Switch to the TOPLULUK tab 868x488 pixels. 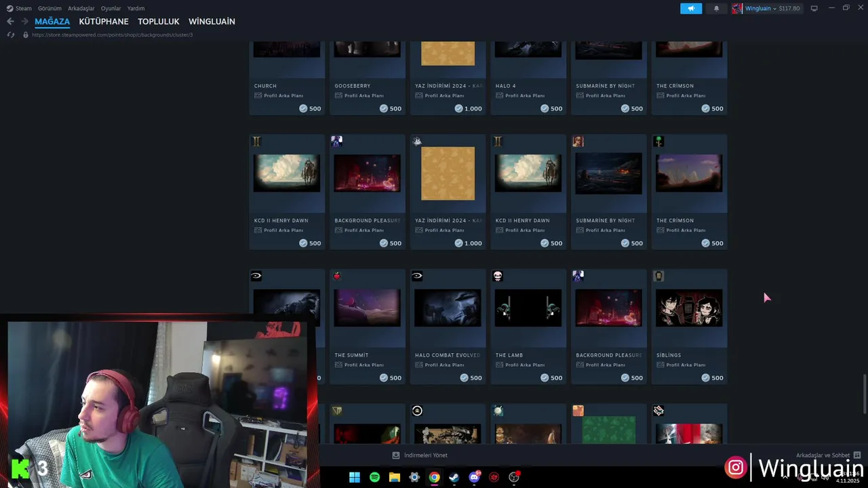[x=159, y=22]
